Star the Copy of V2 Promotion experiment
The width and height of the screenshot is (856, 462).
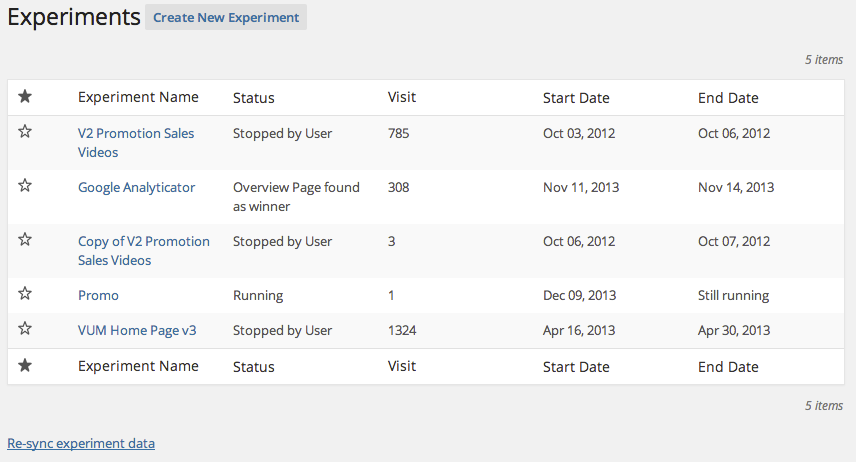pos(25,240)
